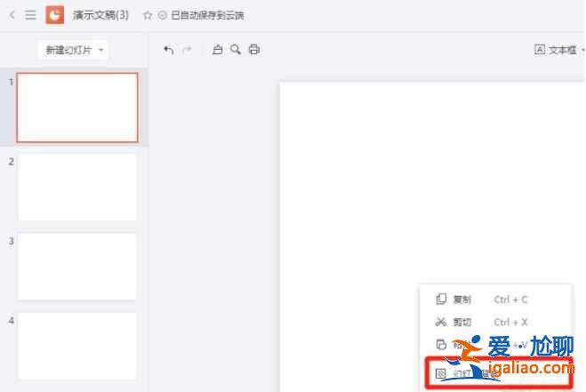Click the orange presentation app logo
Viewport: 586px width, 392px height.
pos(55,15)
